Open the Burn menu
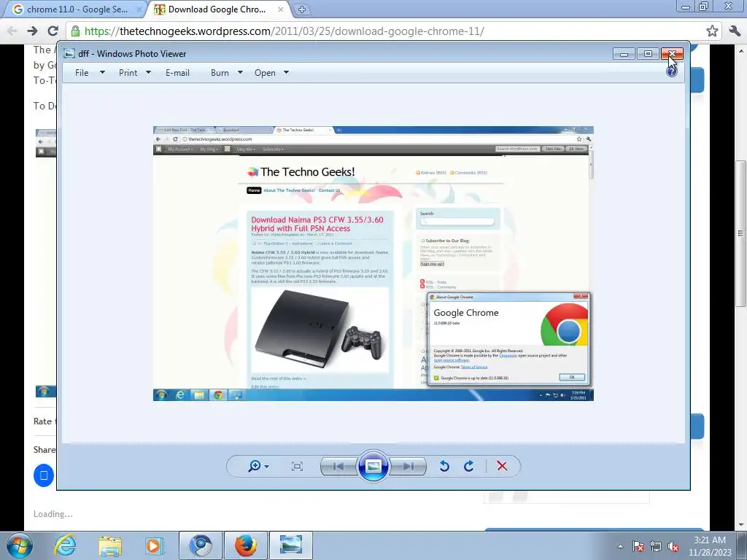The height and width of the screenshot is (560, 747). pos(220,73)
